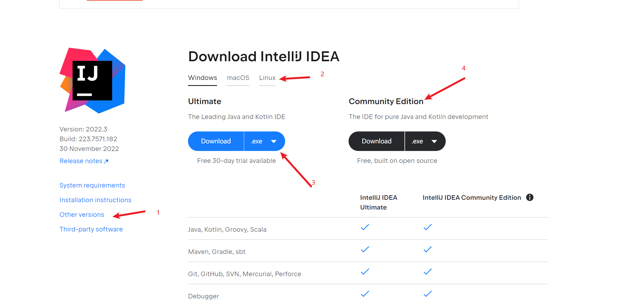The height and width of the screenshot is (306, 644).
Task: Click the Ultimate checkmark for Debugger row
Action: [x=365, y=294]
